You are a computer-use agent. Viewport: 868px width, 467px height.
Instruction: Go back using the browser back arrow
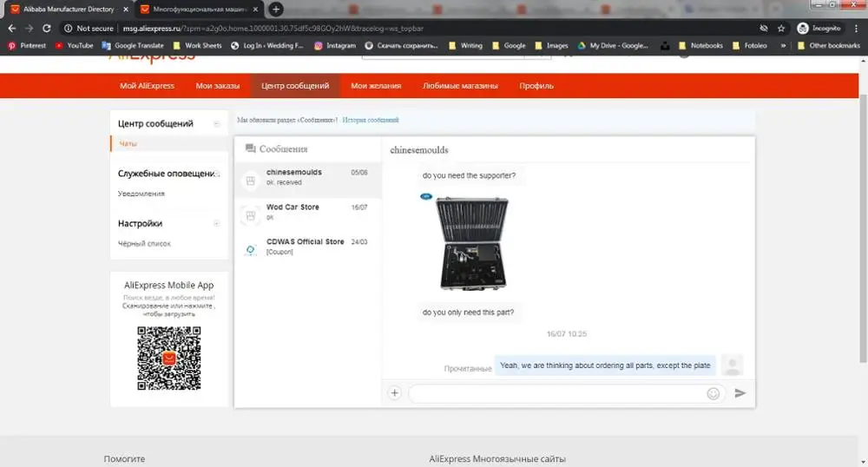tap(12, 29)
